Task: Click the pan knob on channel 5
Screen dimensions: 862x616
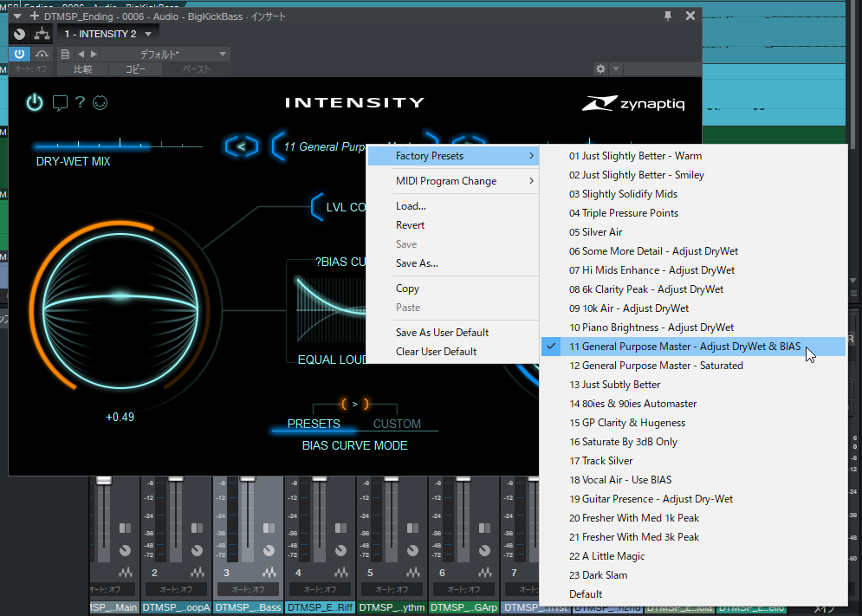Action: click(x=413, y=550)
